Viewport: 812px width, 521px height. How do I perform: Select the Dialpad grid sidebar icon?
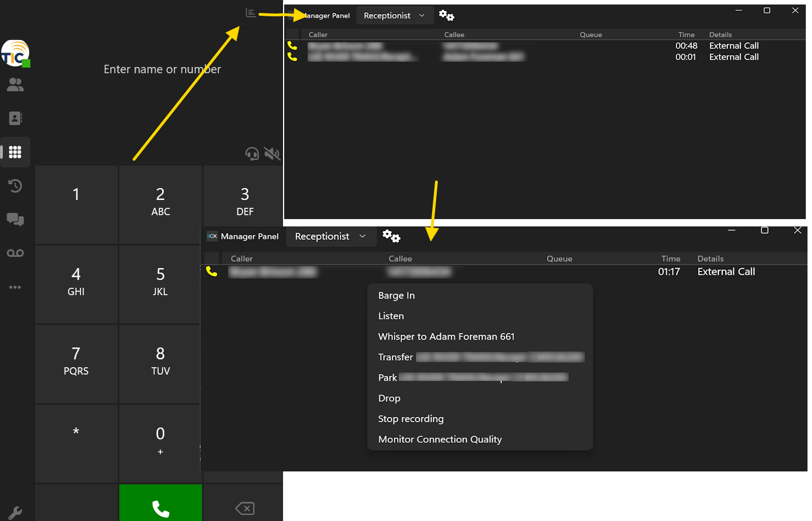(x=15, y=152)
